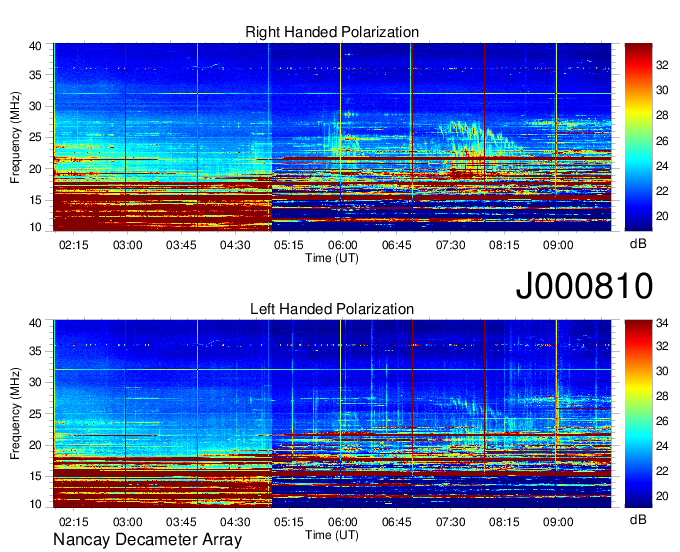Click the Left Handed Polarization title
This screenshot has height=552, width=680.
click(x=332, y=309)
